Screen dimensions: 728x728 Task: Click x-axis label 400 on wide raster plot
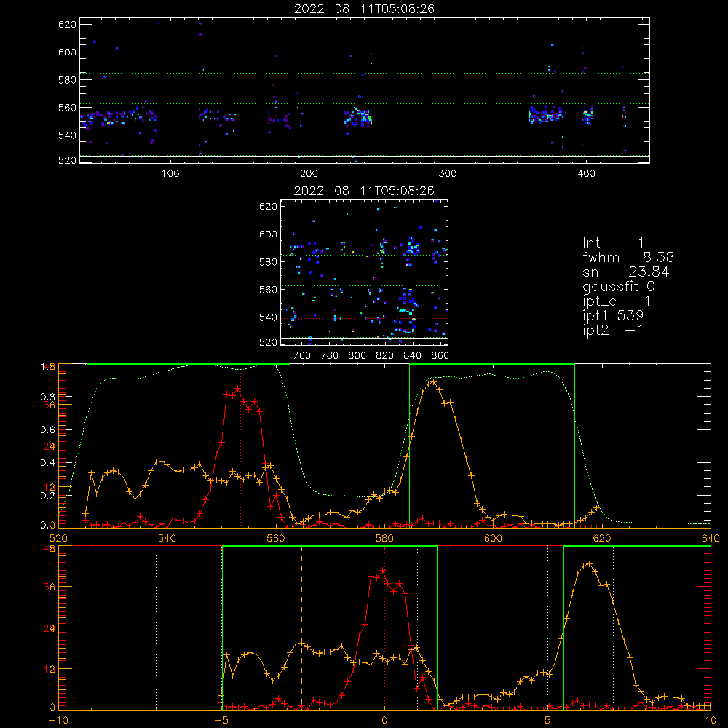pyautogui.click(x=586, y=173)
